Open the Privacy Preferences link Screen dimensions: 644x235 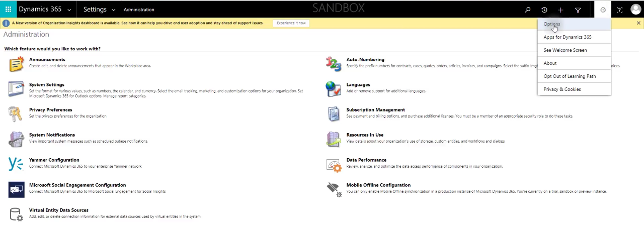coord(51,110)
